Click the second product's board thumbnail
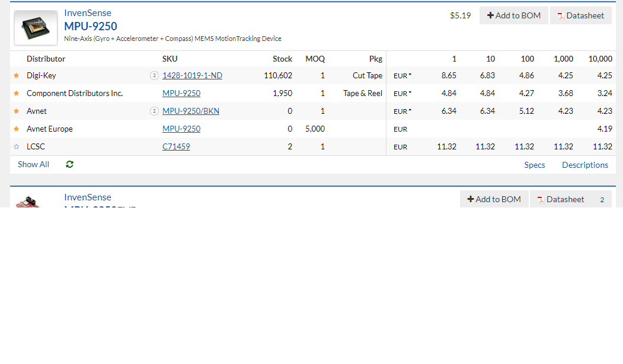 [x=28, y=202]
